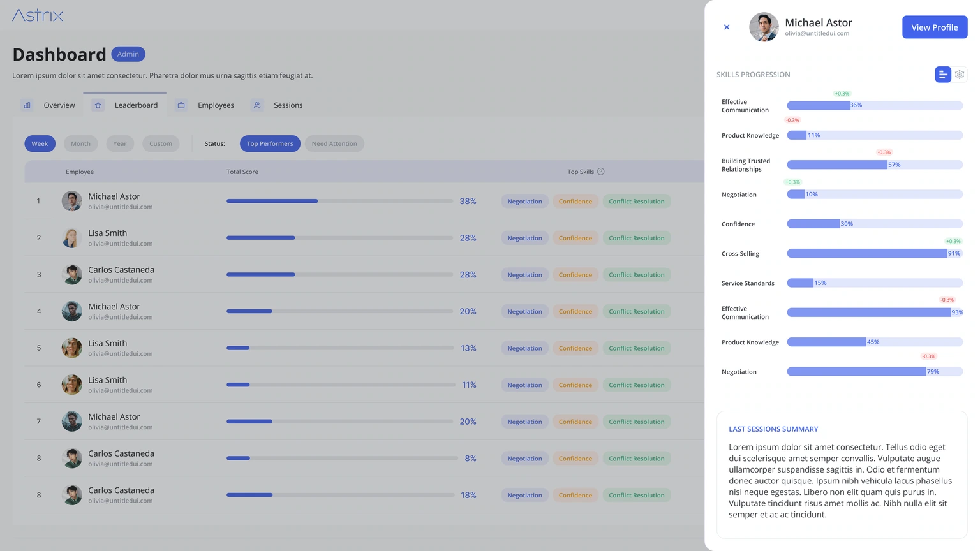
Task: Click the rank 3 Carlos Castaneda avatar
Action: [71, 274]
